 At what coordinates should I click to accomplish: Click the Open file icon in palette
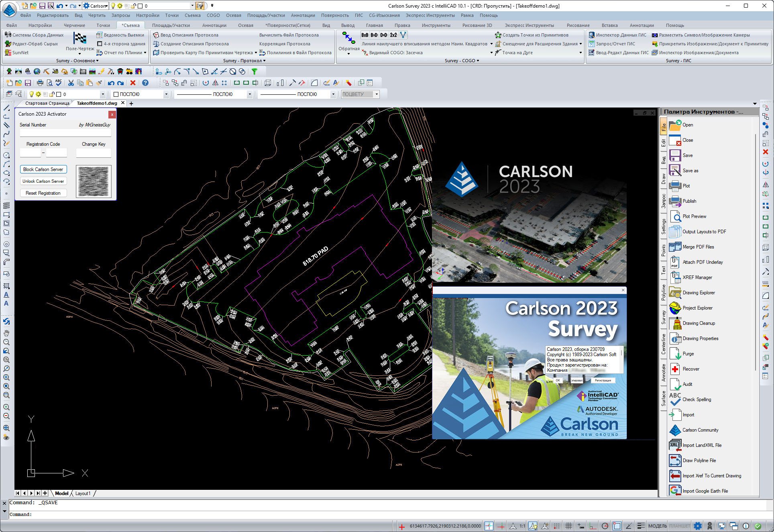tap(675, 125)
